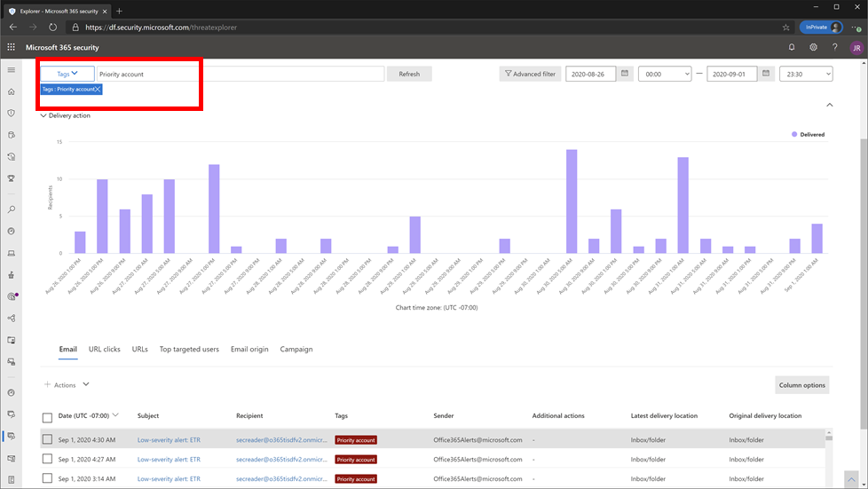Image resolution: width=868 pixels, height=489 pixels.
Task: Click the Aug 30 5:00 AM chart bar
Action: coord(572,201)
